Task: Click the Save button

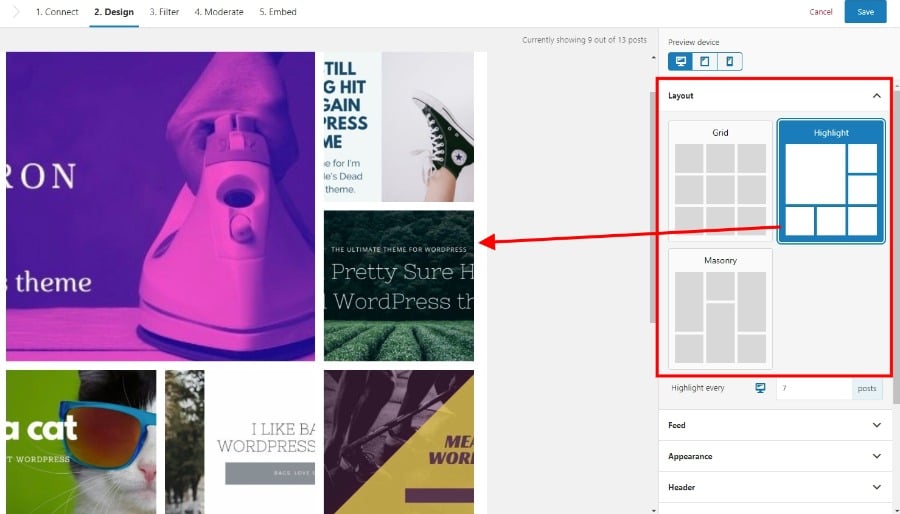Action: click(865, 11)
